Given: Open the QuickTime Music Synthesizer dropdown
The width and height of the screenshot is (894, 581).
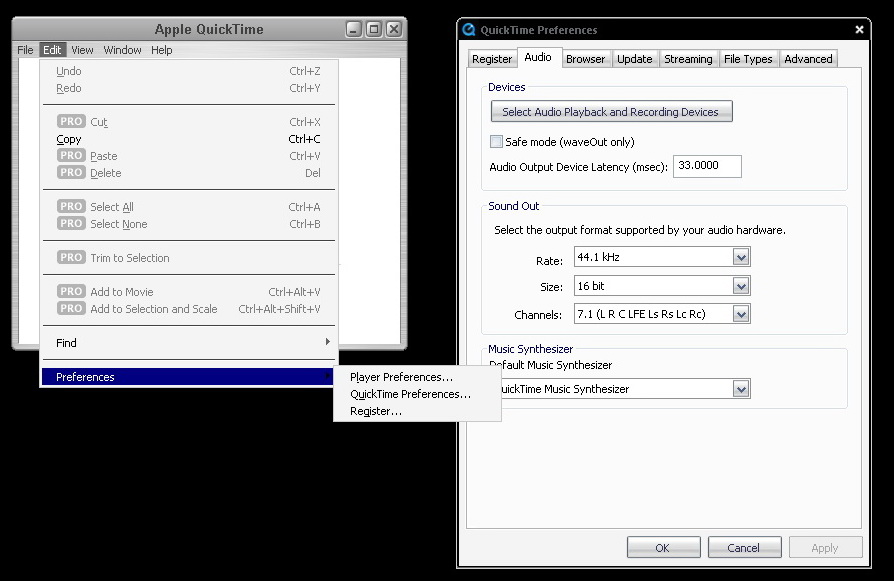Looking at the screenshot, I should pos(742,389).
